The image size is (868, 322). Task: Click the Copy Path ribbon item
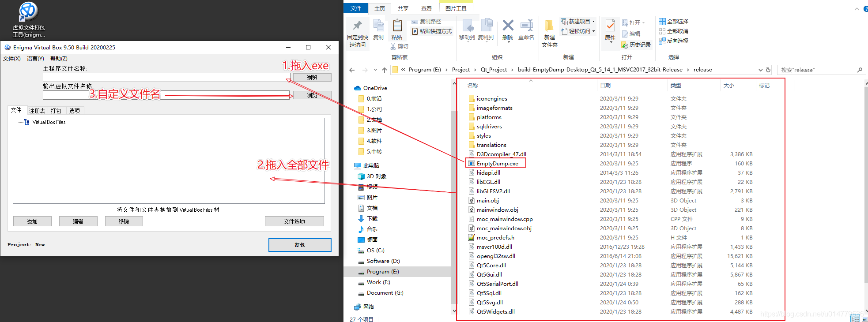click(426, 21)
